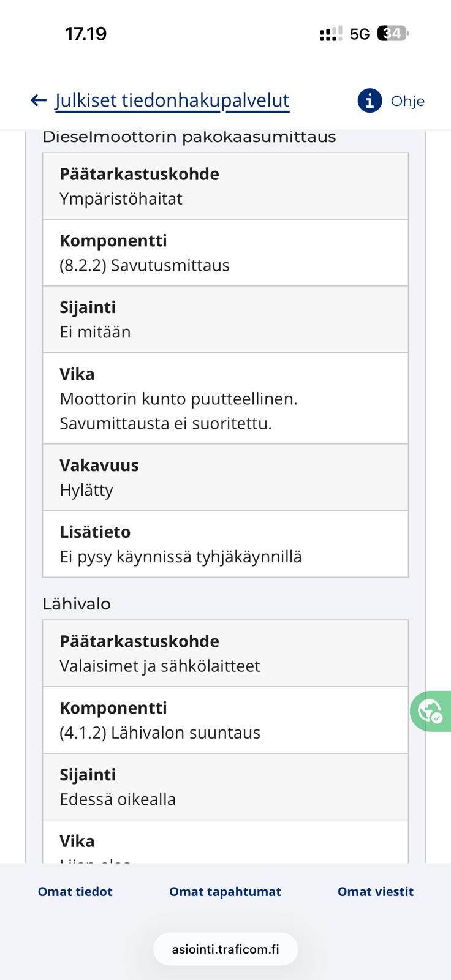Tap the Vakavuus Hylätty row
The width and height of the screenshot is (451, 980).
pos(225,478)
